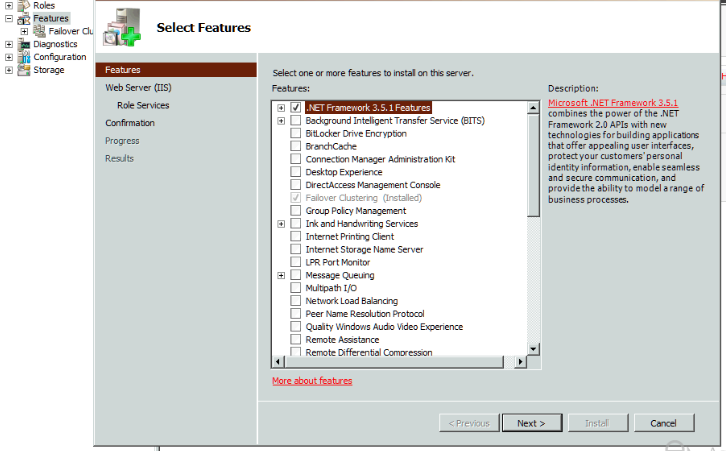This screenshot has width=726, height=451.
Task: Open the Role Services step
Action: click(143, 105)
